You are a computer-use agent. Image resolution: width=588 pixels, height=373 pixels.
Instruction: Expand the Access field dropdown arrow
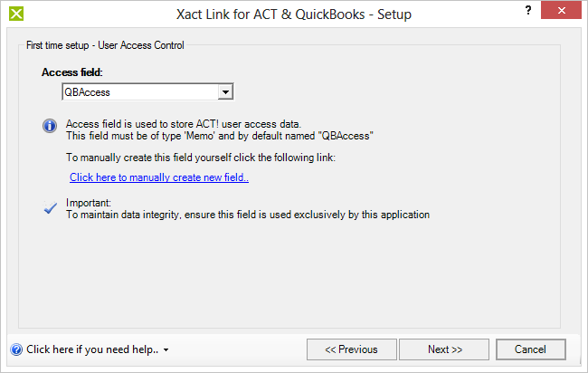225,92
